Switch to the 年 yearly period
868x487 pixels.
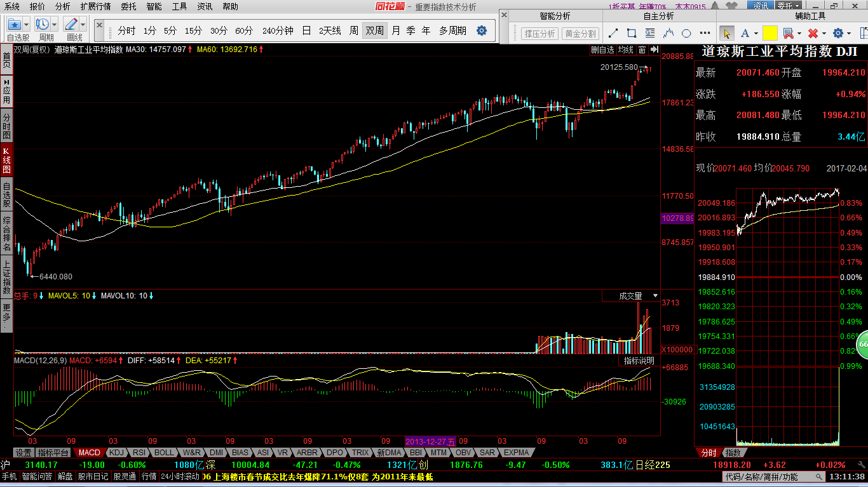pos(426,30)
